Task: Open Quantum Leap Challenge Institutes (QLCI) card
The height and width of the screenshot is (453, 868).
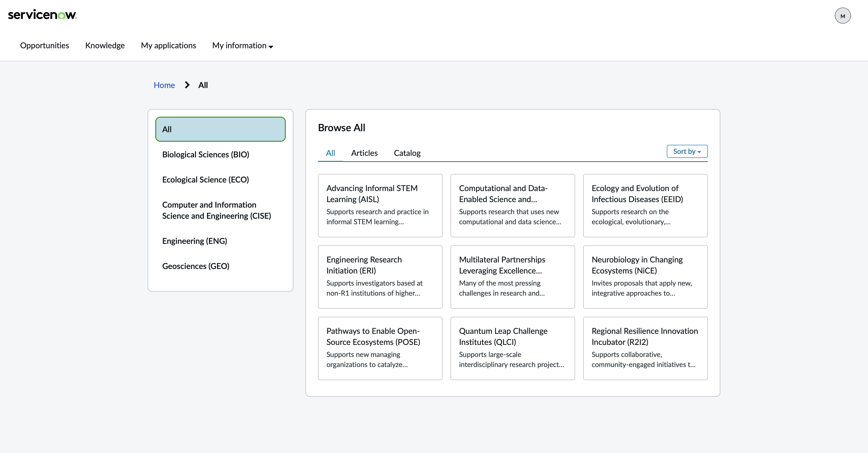Action: [x=513, y=348]
